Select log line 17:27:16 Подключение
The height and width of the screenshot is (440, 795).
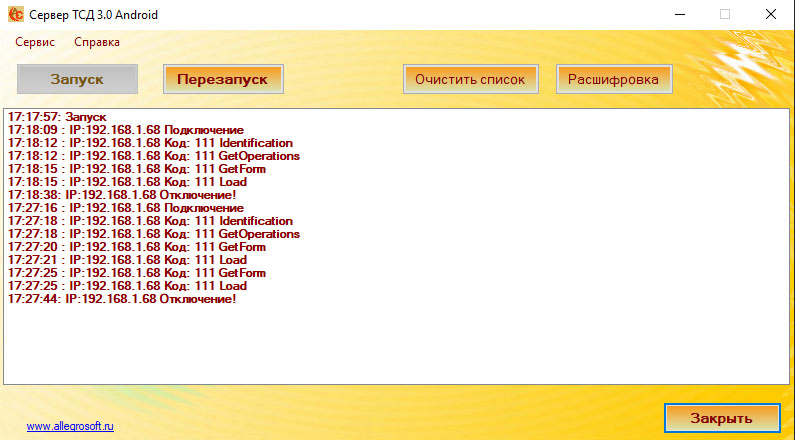pos(126,208)
